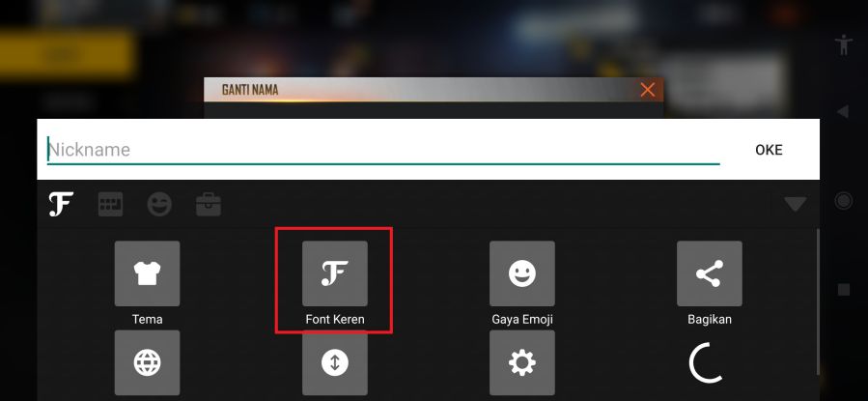Tap the Android back triangle button

843,112
